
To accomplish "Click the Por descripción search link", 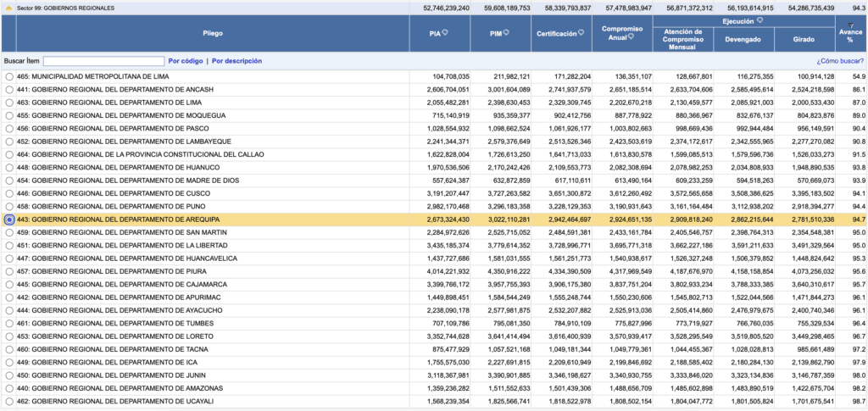I will click(236, 61).
